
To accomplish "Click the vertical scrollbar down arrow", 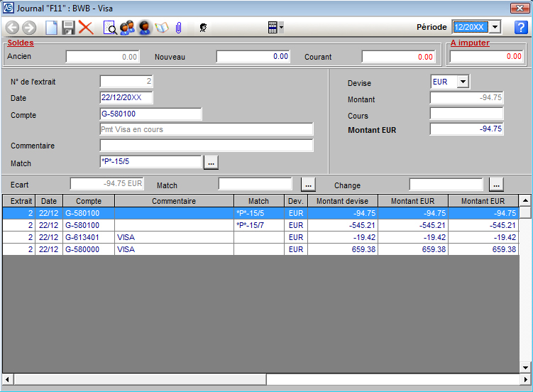I will click(525, 366).
